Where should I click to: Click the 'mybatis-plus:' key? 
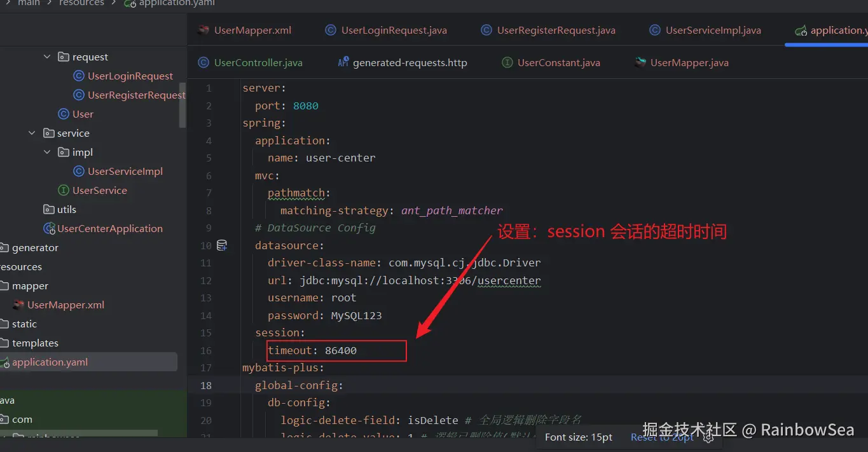(x=284, y=367)
